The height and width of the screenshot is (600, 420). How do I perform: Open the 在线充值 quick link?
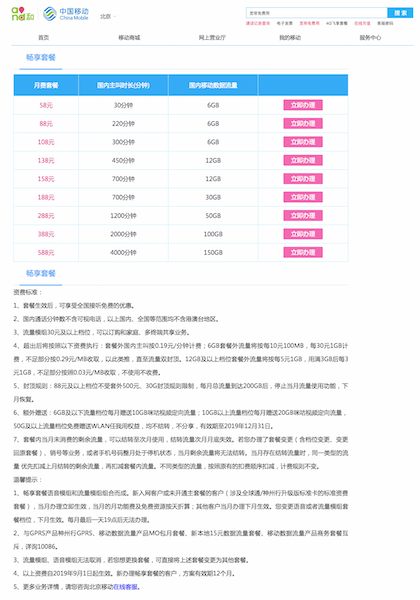click(362, 23)
